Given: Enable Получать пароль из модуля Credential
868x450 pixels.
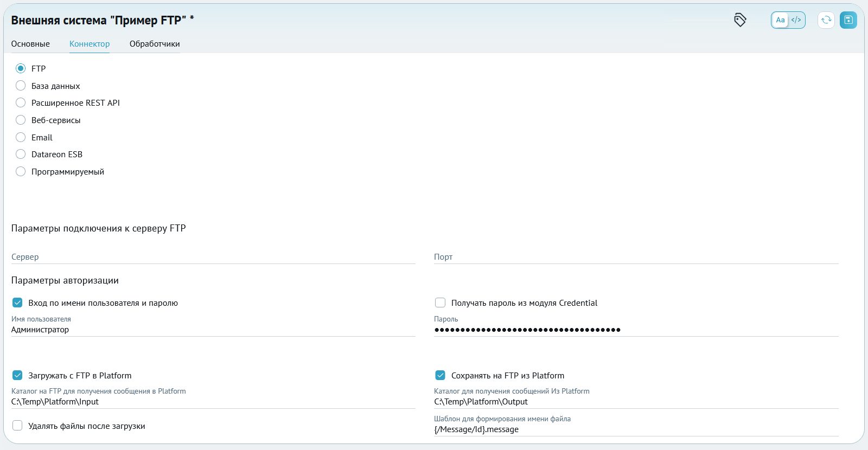Looking at the screenshot, I should 441,303.
